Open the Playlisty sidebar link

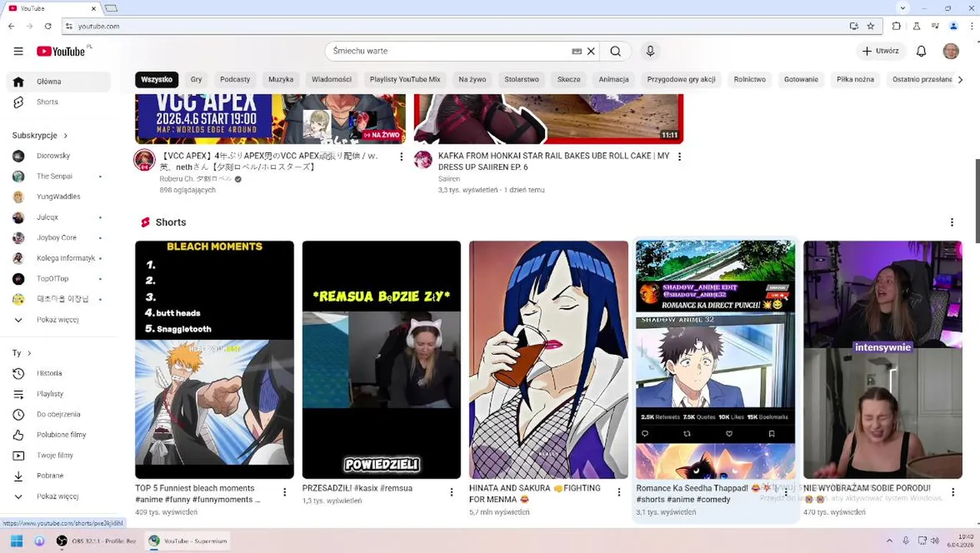click(x=58, y=394)
